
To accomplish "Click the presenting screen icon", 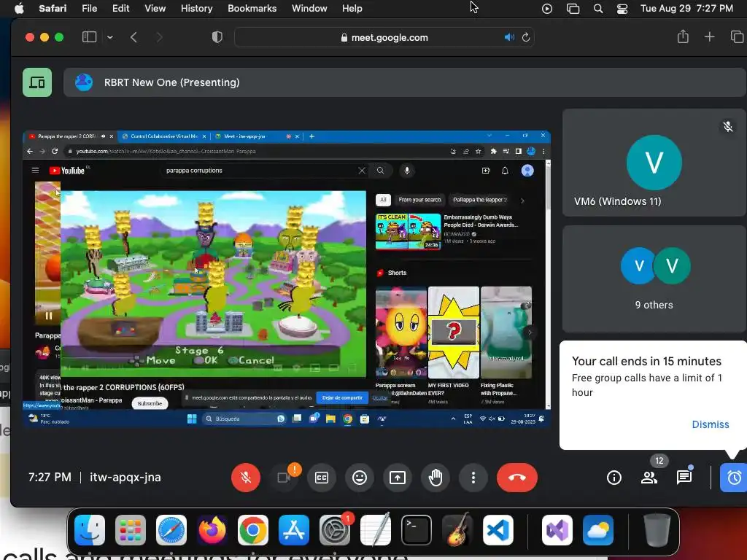I will click(37, 82).
